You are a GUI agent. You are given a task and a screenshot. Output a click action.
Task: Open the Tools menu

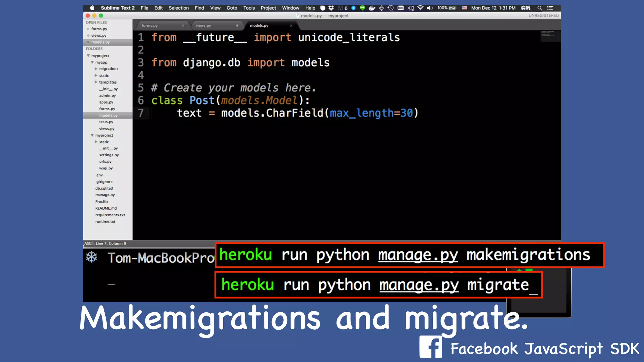(249, 8)
